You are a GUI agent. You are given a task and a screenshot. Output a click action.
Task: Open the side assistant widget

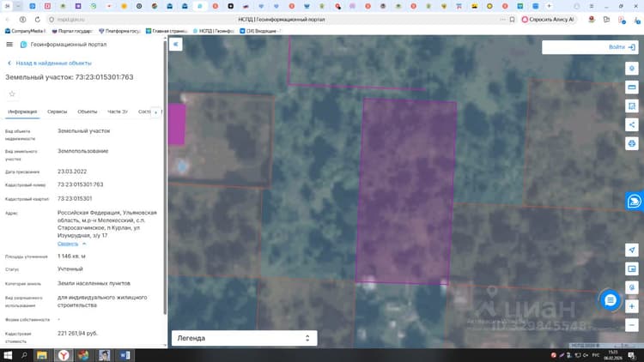tap(635, 201)
